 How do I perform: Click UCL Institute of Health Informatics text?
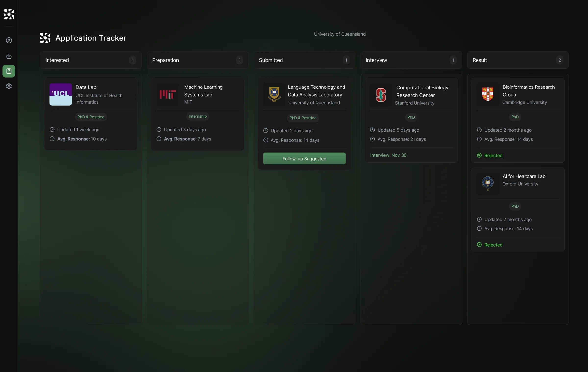[x=99, y=99]
